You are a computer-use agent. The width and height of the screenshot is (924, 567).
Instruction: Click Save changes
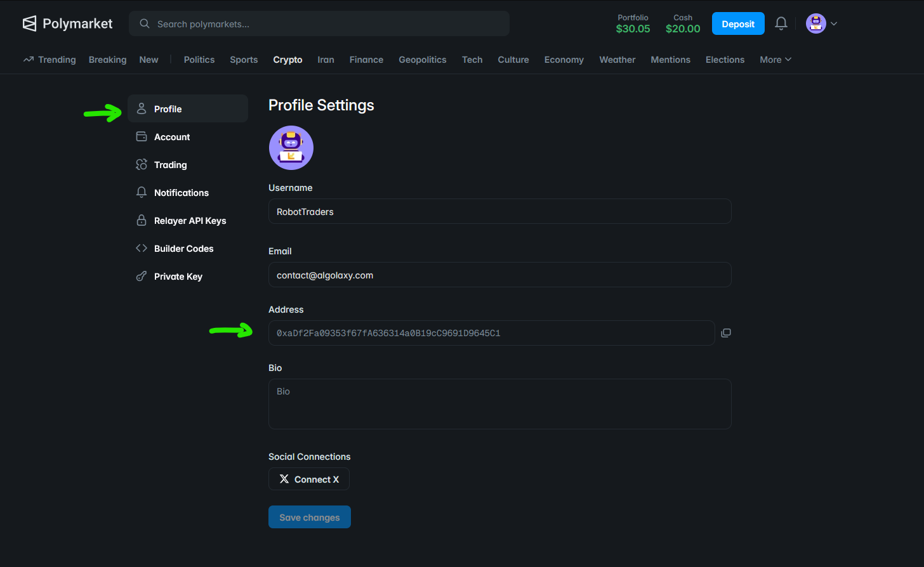pos(310,517)
